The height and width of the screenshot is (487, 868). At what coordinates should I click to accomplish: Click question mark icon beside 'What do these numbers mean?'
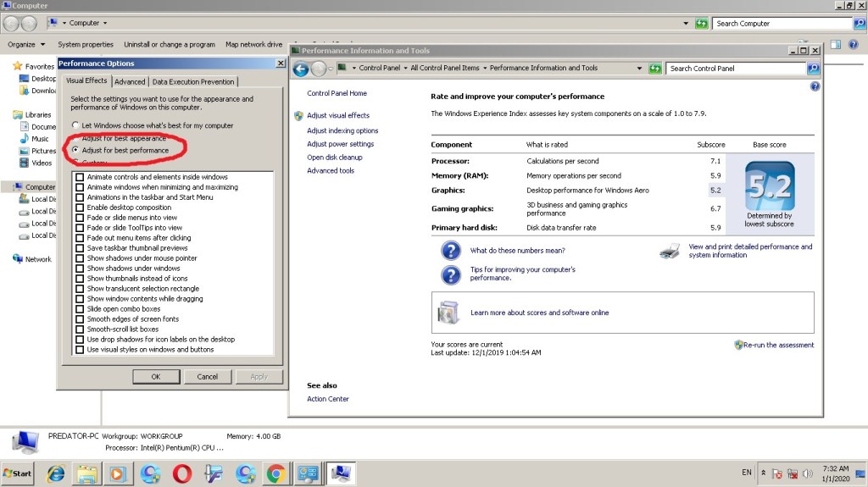451,251
